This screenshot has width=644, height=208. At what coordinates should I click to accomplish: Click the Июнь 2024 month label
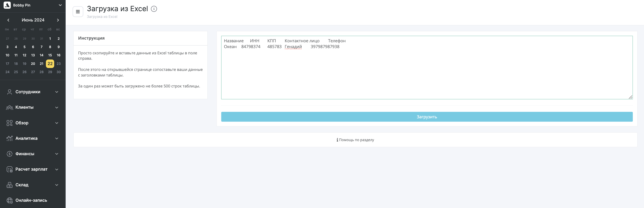pyautogui.click(x=33, y=20)
